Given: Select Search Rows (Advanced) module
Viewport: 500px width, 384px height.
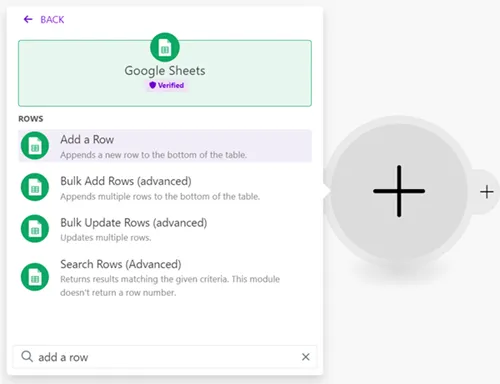Looking at the screenshot, I should [x=165, y=278].
